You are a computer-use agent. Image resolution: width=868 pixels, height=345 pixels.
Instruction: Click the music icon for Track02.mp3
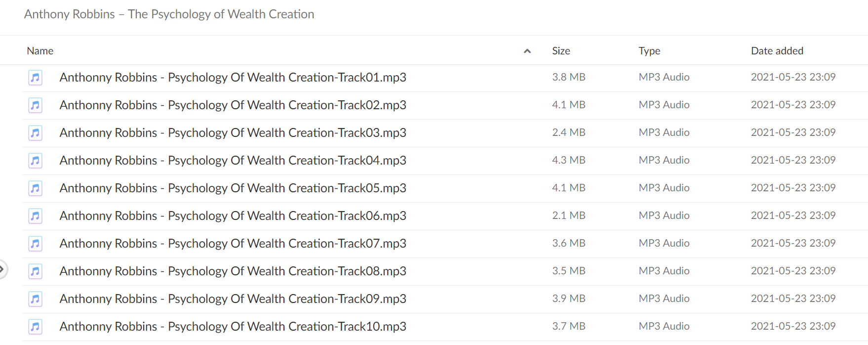click(x=35, y=105)
